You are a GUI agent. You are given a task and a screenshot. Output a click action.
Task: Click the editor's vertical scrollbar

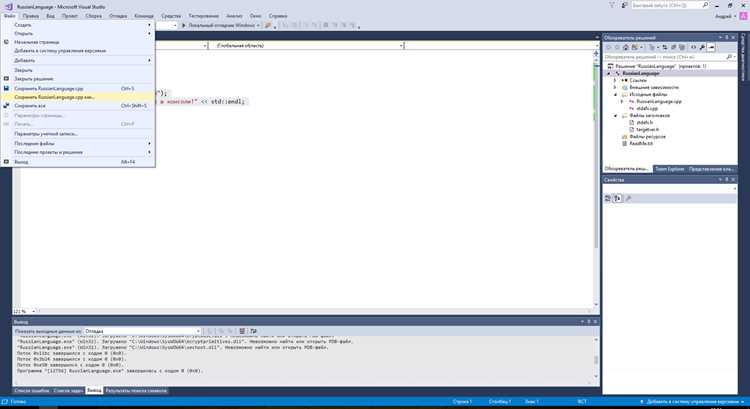coord(596,177)
